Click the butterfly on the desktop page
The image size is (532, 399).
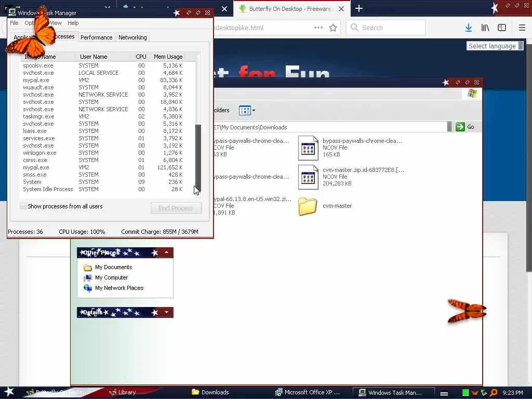[467, 311]
